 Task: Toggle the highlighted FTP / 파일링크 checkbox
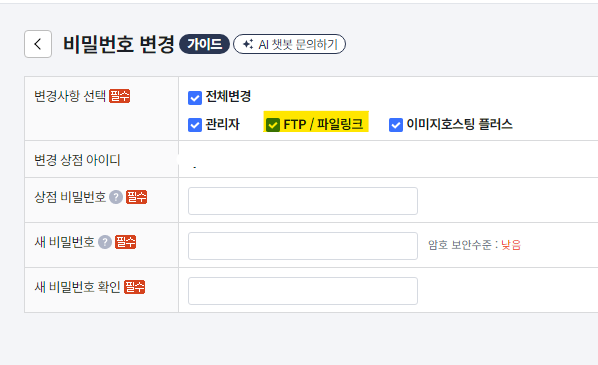(x=273, y=125)
